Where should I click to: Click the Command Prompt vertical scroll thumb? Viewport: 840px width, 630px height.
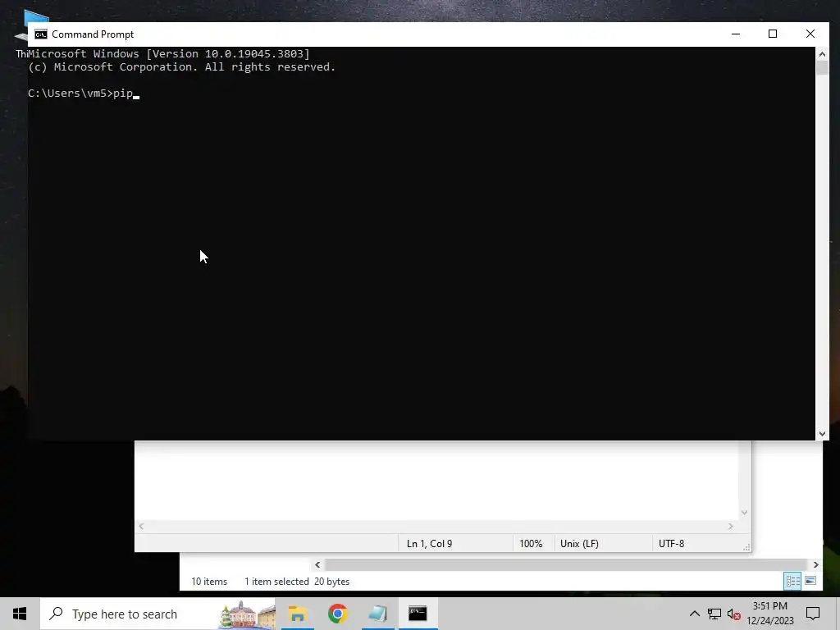coord(822,68)
